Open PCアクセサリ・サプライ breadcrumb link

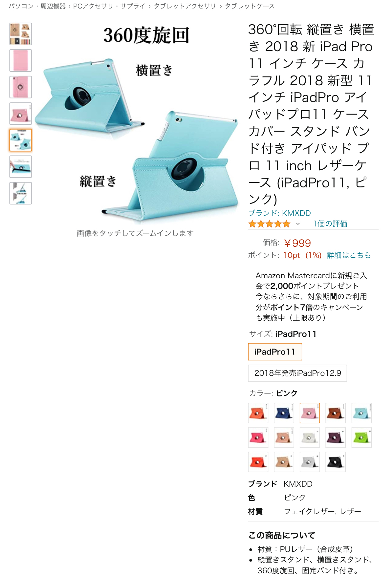(109, 6)
